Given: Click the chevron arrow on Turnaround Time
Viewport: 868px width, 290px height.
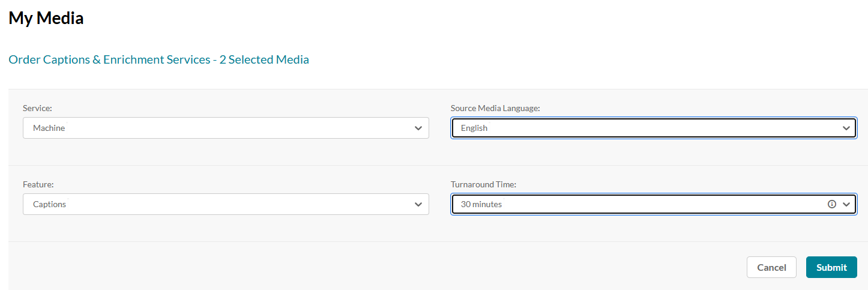Looking at the screenshot, I should [x=846, y=204].
